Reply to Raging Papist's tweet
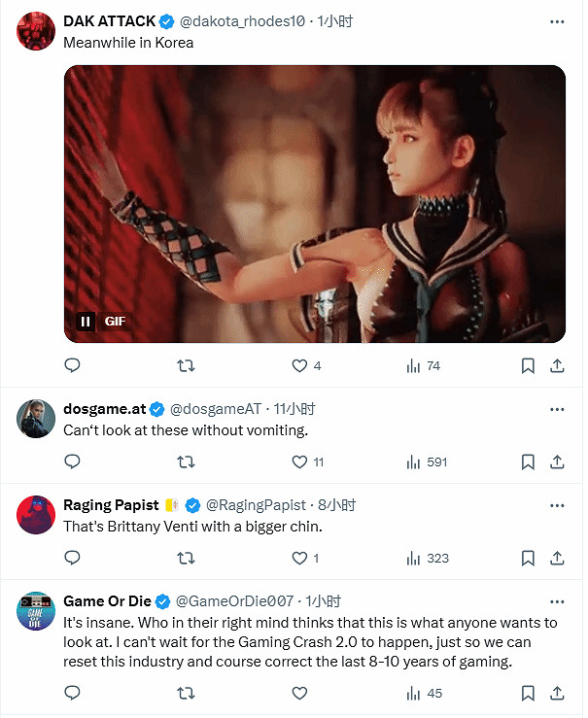The height and width of the screenshot is (718, 588). coord(72,558)
